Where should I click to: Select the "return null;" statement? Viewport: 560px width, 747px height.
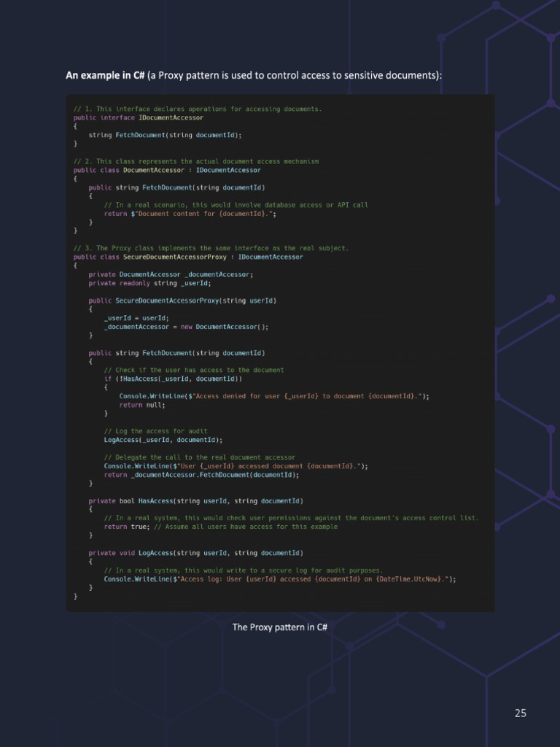pyautogui.click(x=142, y=405)
